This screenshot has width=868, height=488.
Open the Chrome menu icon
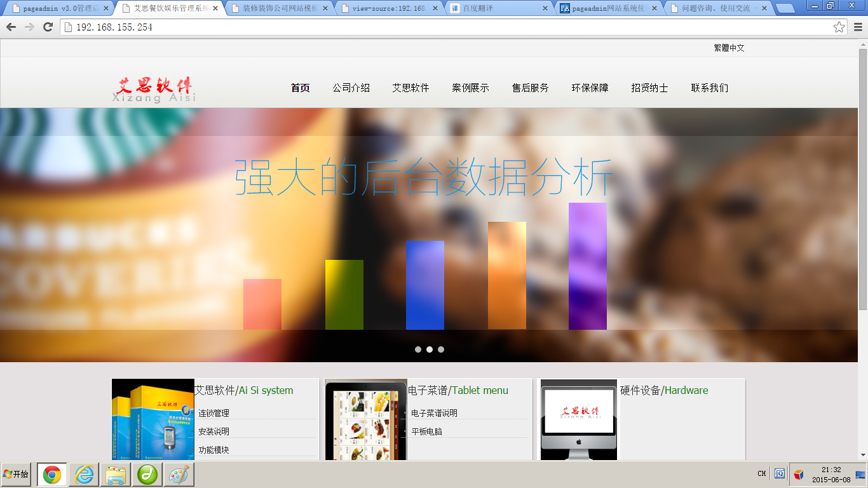point(858,27)
